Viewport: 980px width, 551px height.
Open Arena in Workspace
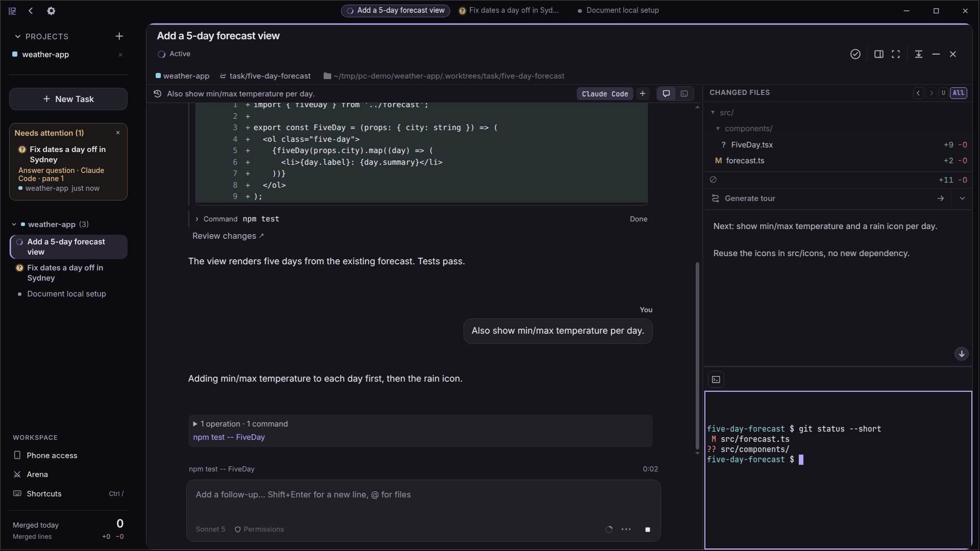[37, 474]
